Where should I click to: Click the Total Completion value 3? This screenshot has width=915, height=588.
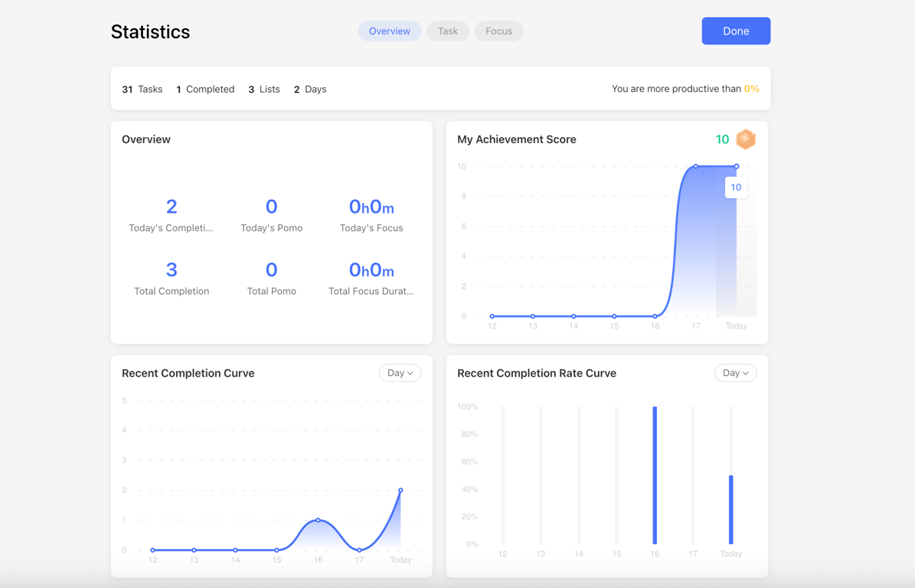[172, 269]
